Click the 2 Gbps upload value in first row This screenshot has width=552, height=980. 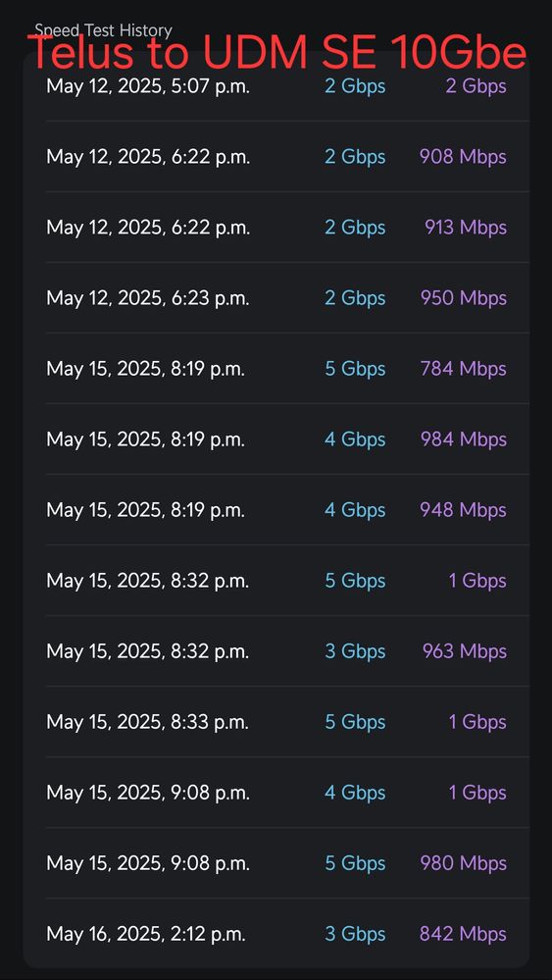(x=476, y=86)
